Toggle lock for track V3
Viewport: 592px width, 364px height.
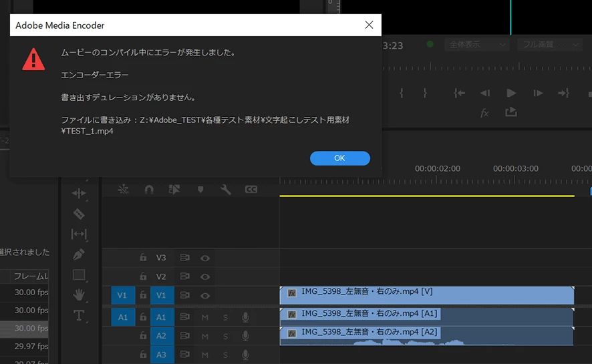pyautogui.click(x=143, y=258)
